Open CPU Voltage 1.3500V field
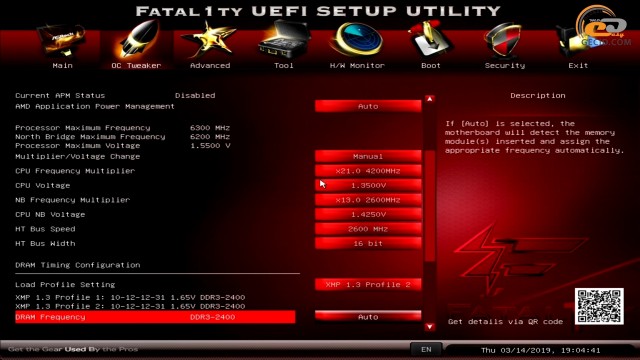Viewport: 640px width, 360px height. (368, 185)
